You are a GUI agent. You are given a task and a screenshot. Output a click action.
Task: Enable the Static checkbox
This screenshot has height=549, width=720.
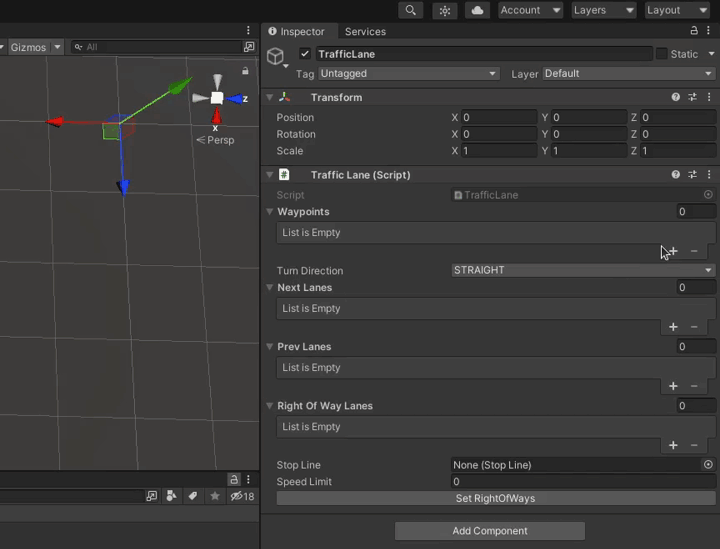coord(661,54)
